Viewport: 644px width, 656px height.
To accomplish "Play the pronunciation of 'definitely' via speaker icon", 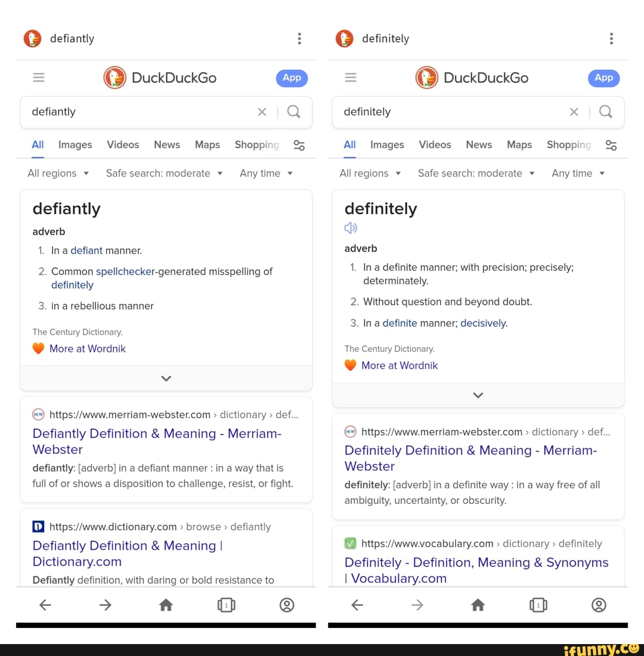I will (351, 228).
